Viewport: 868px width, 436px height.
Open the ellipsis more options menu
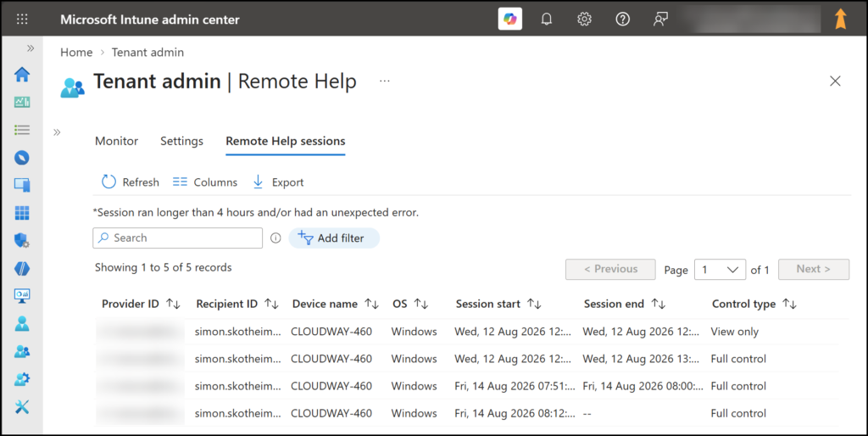(385, 81)
